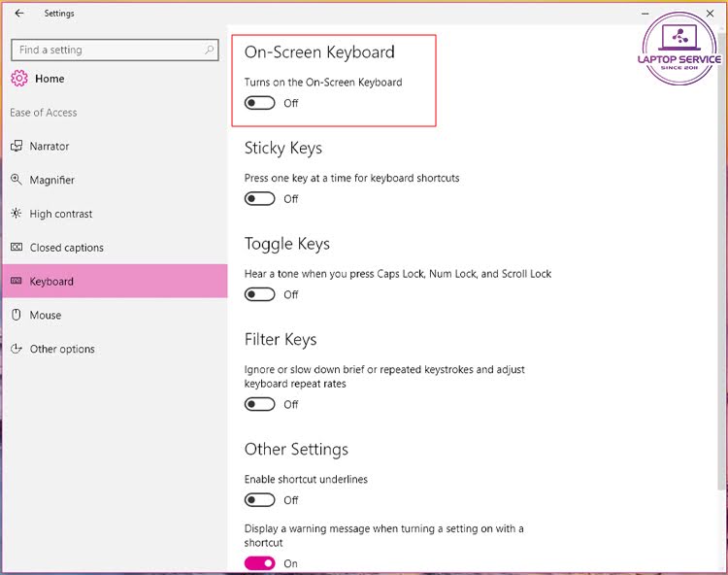Click the search magnifier icon in the search box
This screenshot has width=728, height=575.
(x=210, y=50)
